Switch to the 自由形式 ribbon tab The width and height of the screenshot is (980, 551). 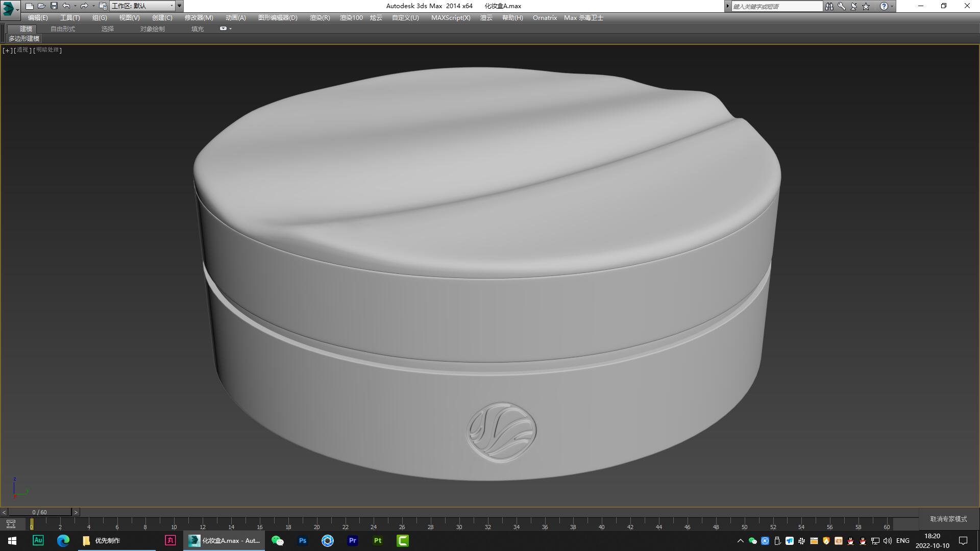62,29
